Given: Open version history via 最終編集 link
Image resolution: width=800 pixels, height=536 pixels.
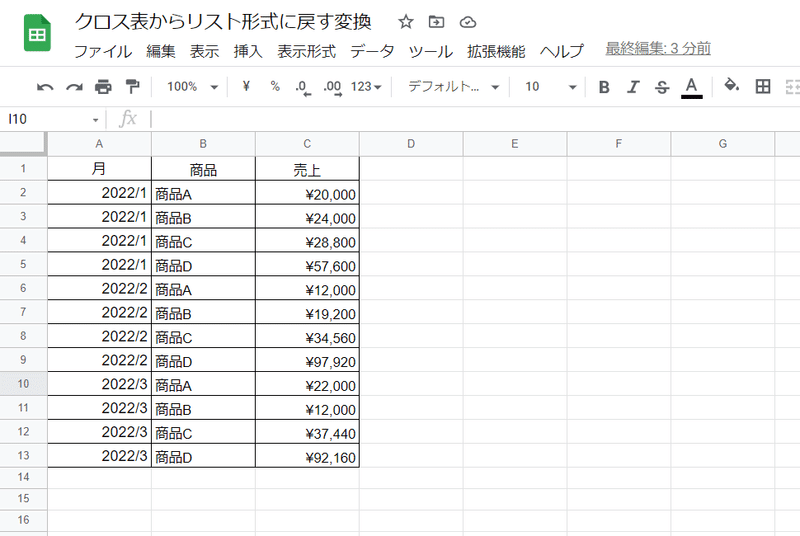Looking at the screenshot, I should coord(658,48).
